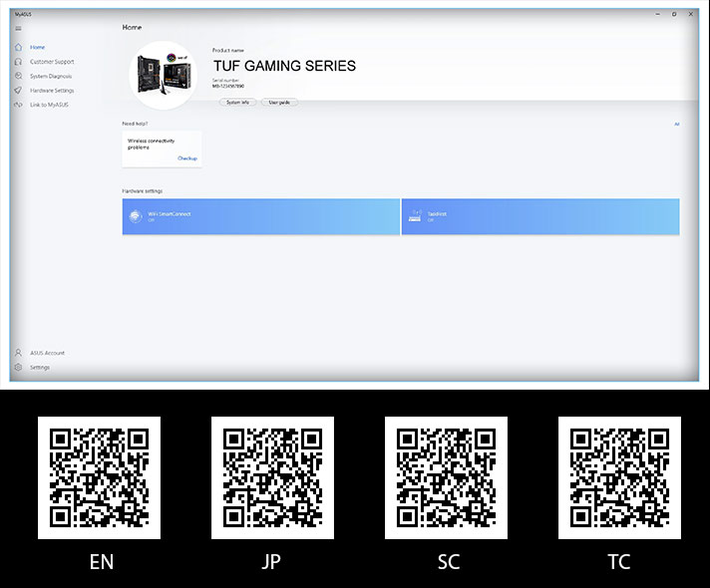Click the Home house icon
710x588 pixels.
click(x=19, y=47)
